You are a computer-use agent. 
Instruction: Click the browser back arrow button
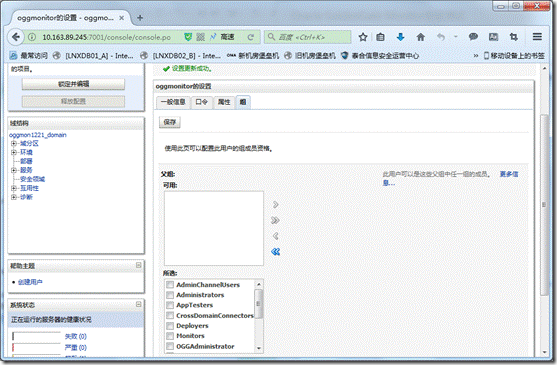[x=15, y=37]
